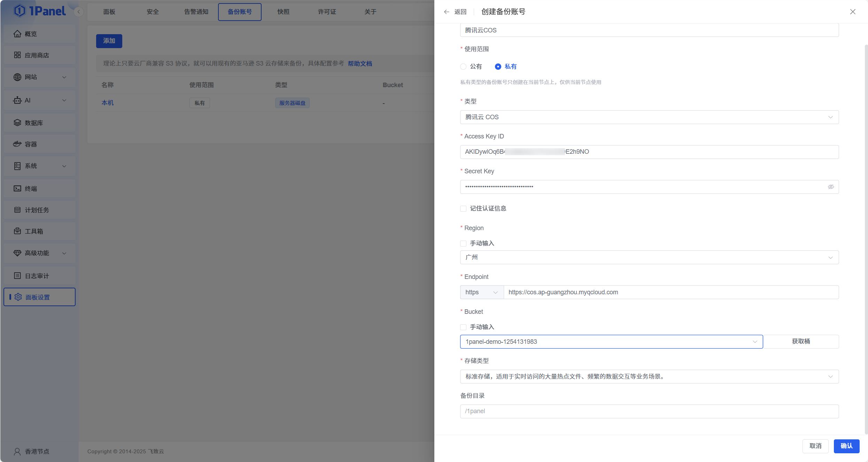Switch to the 快照 tab

(x=283, y=12)
